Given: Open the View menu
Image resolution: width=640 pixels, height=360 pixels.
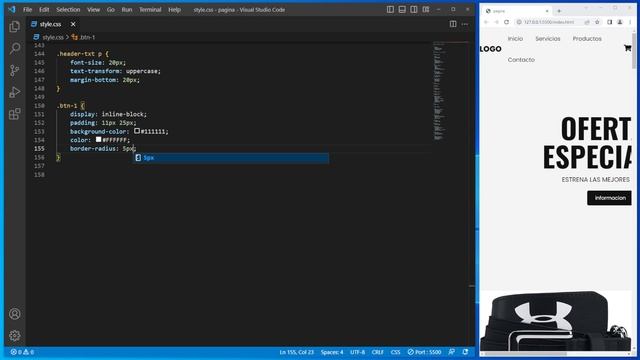Looking at the screenshot, I should tap(93, 9).
